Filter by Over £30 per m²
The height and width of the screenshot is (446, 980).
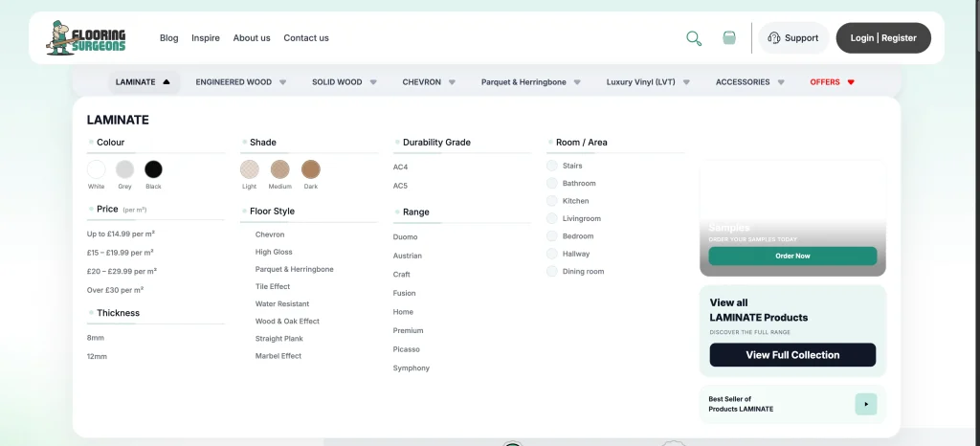point(115,290)
